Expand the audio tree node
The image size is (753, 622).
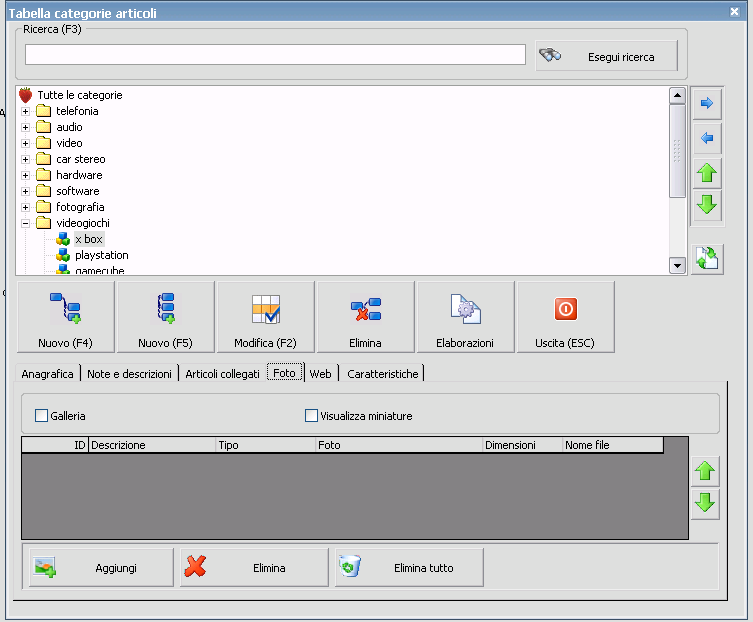coord(25,127)
